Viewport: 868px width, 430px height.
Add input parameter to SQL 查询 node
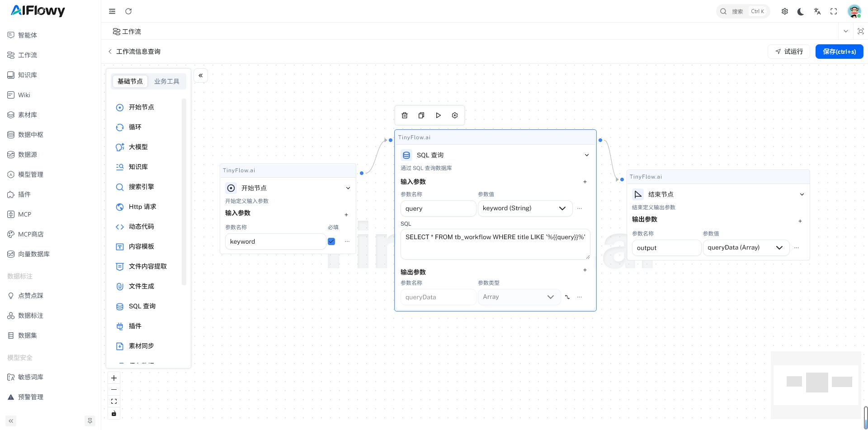click(x=585, y=182)
